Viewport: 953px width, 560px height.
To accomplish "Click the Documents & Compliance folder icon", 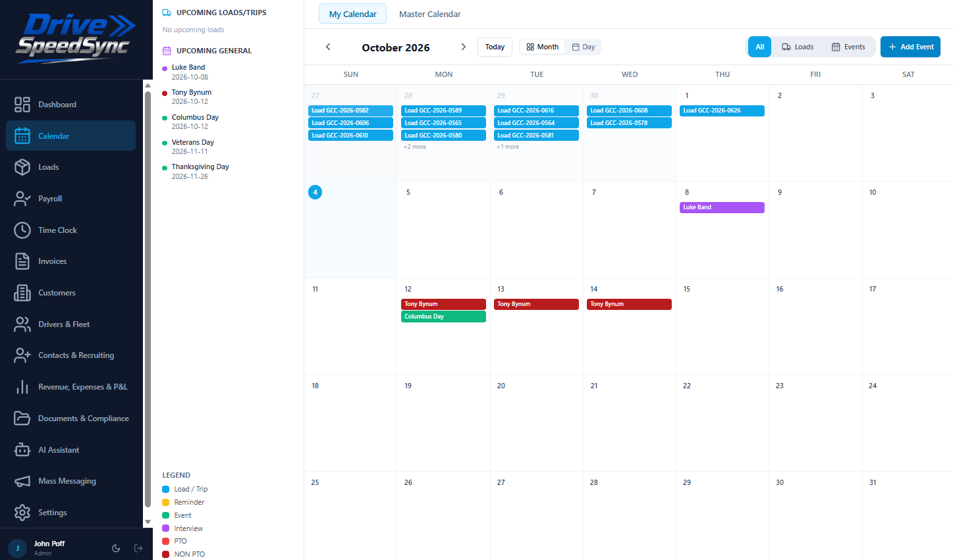I will (x=22, y=418).
